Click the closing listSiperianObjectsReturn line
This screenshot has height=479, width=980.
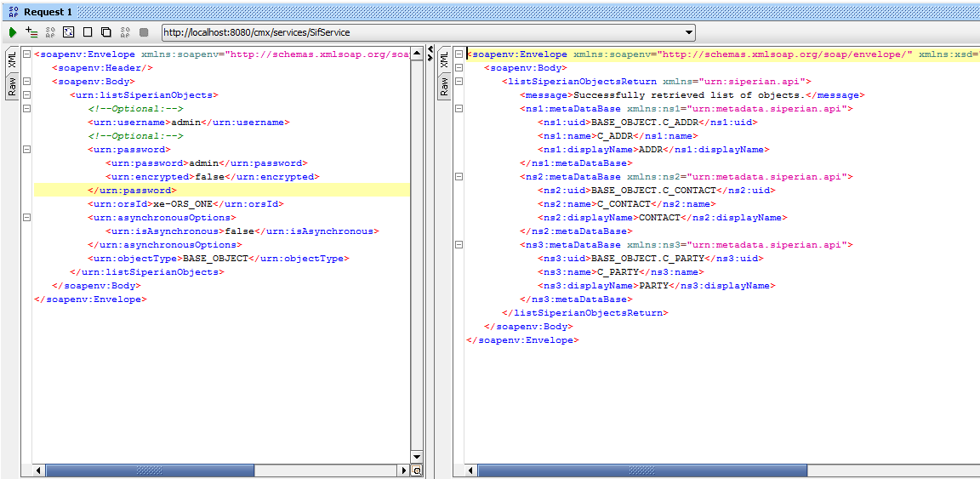585,312
